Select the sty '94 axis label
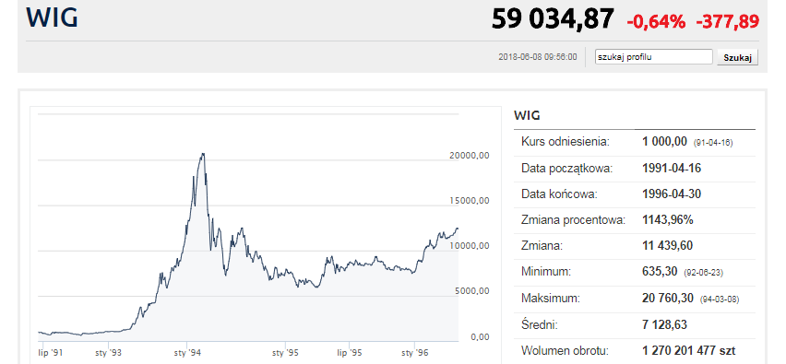Image resolution: width=786 pixels, height=364 pixels. click(187, 352)
